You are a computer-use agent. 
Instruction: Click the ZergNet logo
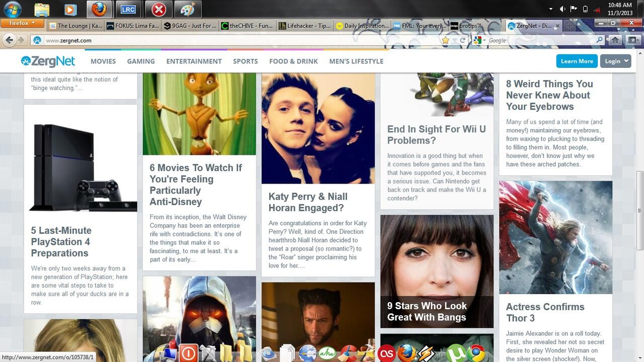48,61
